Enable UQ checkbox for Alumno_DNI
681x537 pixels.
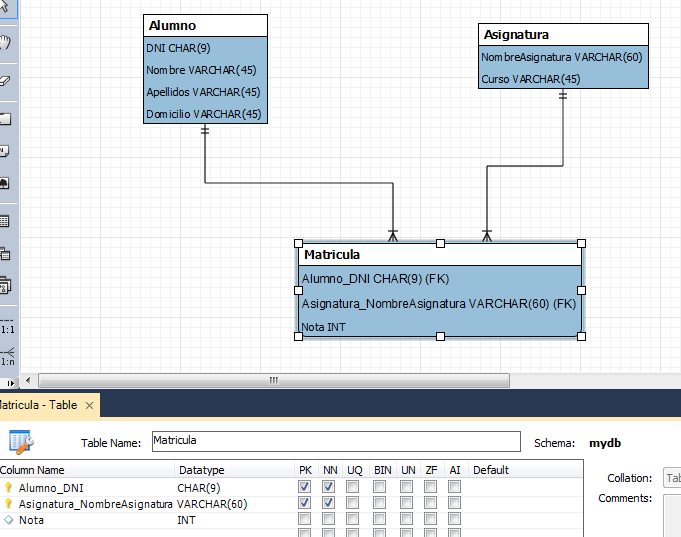pyautogui.click(x=354, y=487)
